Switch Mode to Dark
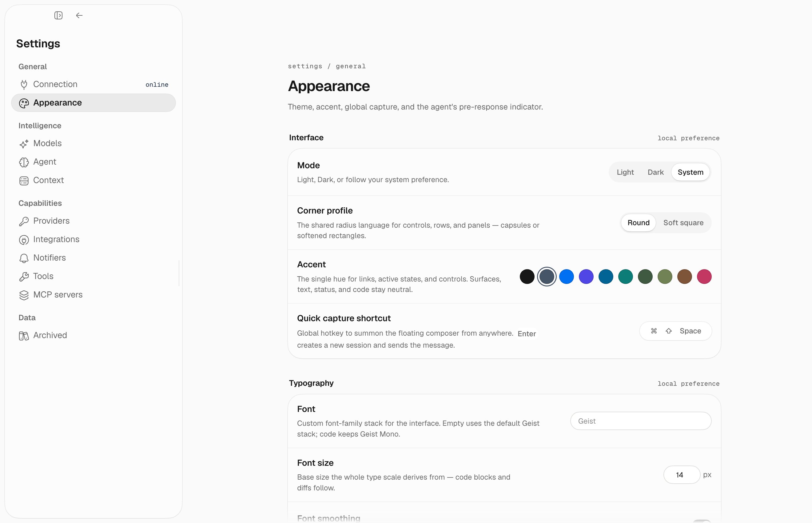The height and width of the screenshot is (523, 812). [x=655, y=172]
